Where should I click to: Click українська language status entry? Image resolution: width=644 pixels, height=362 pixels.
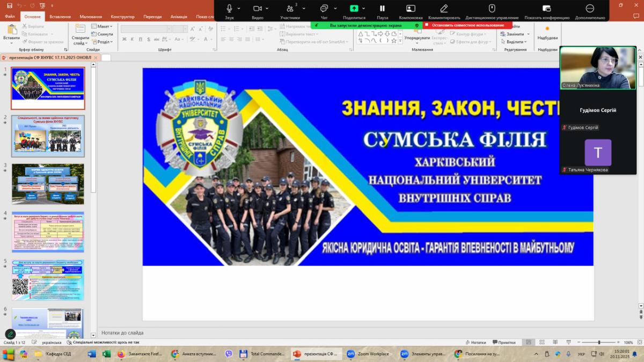[x=52, y=342]
